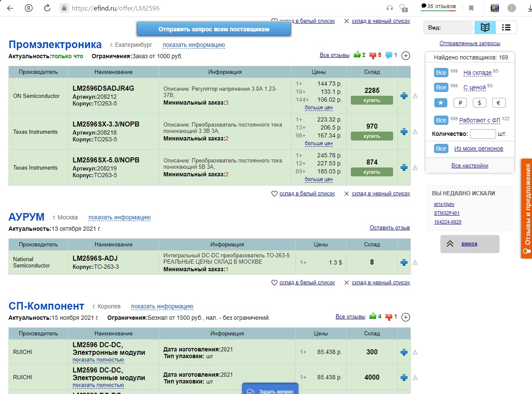532x394 pixels.
Task: Open the recent search STM32F401
Action: click(447, 213)
